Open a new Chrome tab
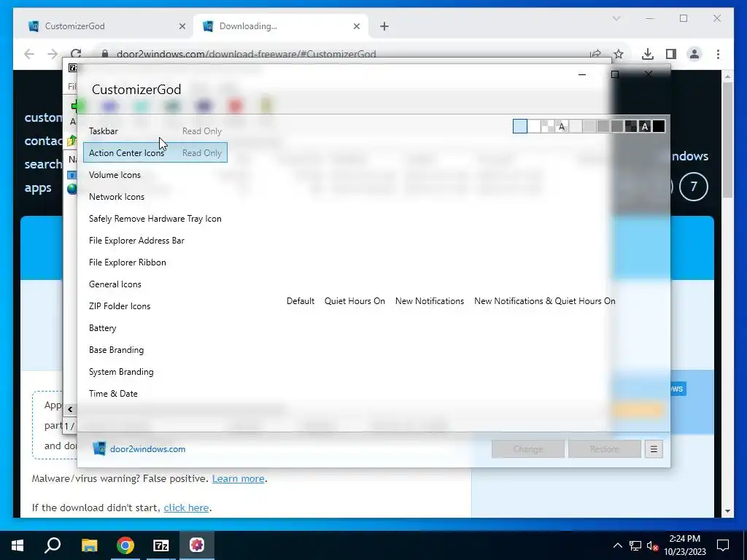This screenshot has width=747, height=560. tap(384, 26)
